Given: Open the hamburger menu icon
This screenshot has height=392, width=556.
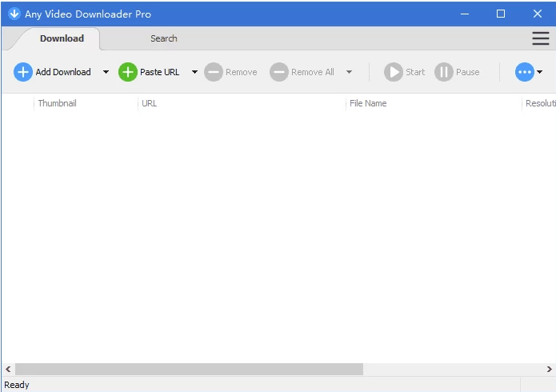Looking at the screenshot, I should coord(541,38).
